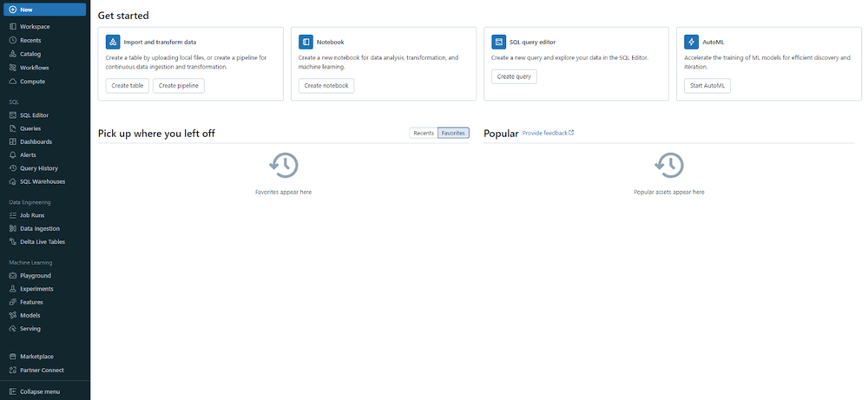Image resolution: width=868 pixels, height=400 pixels.
Task: Click the Partner Connect icon
Action: 13,370
